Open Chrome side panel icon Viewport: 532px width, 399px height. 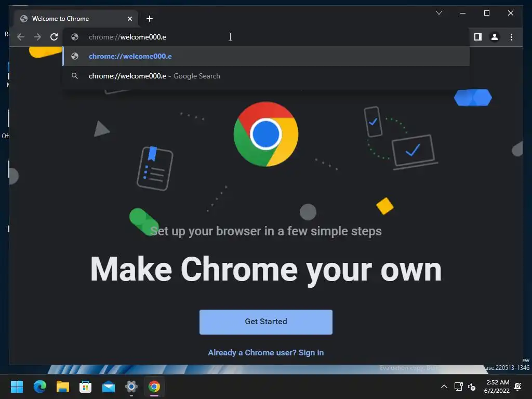[478, 37]
